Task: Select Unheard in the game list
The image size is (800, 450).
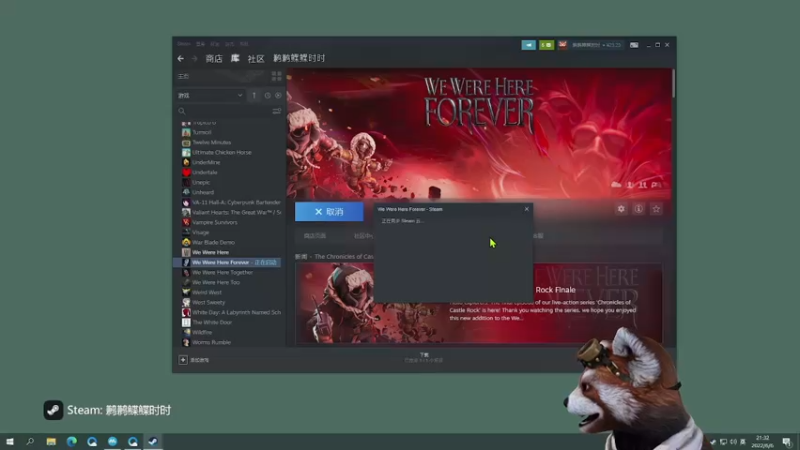Action: pyautogui.click(x=203, y=192)
